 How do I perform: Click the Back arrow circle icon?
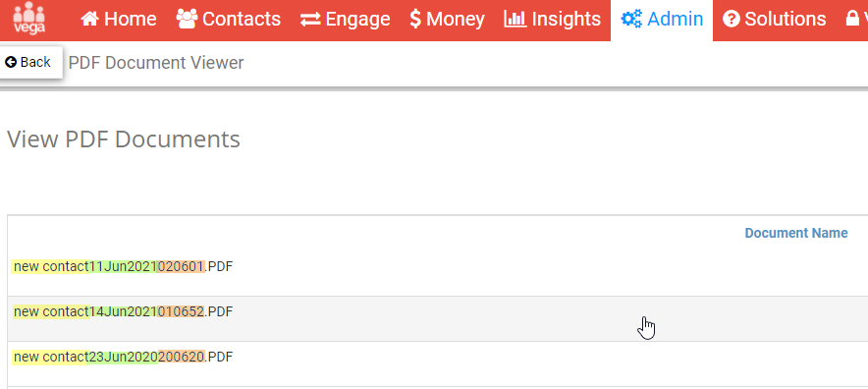[11, 62]
